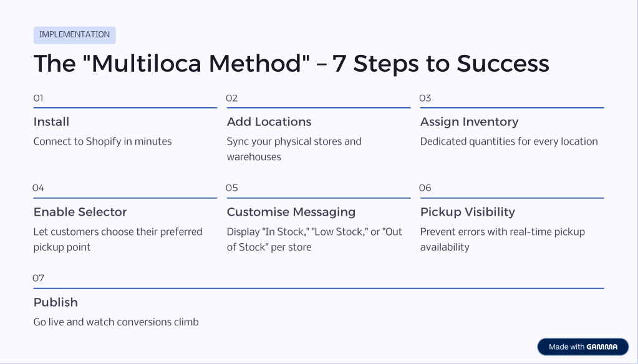
Task: Click the step number 01 label
Action: point(38,98)
